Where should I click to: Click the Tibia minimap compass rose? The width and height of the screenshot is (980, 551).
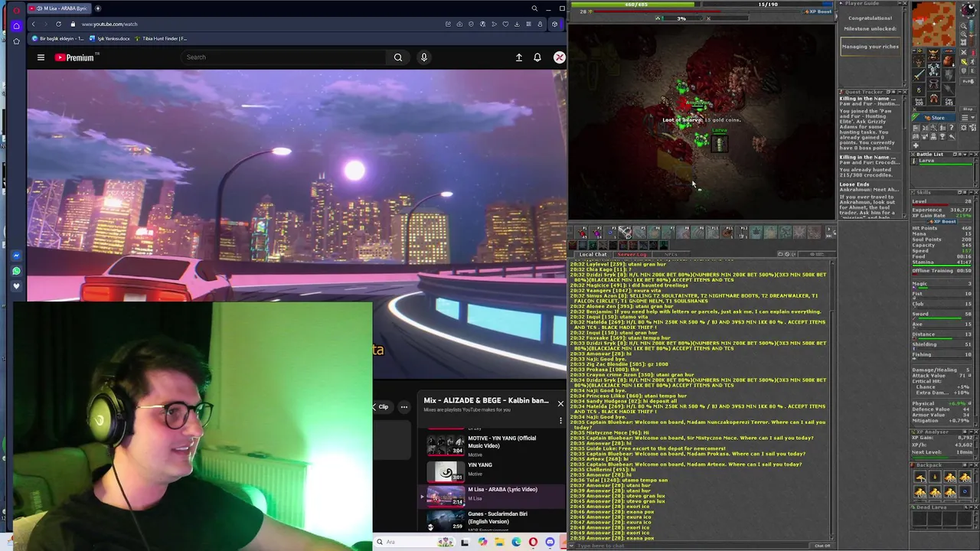coord(968,9)
